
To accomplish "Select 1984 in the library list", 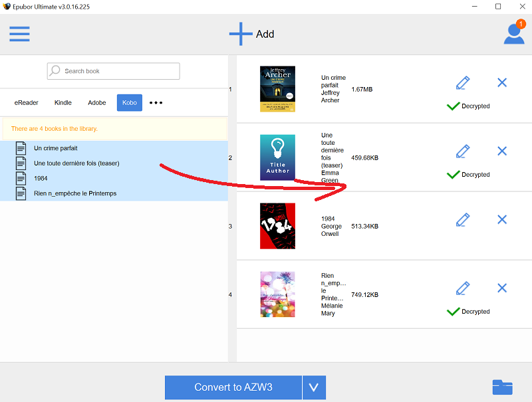I will (x=114, y=178).
